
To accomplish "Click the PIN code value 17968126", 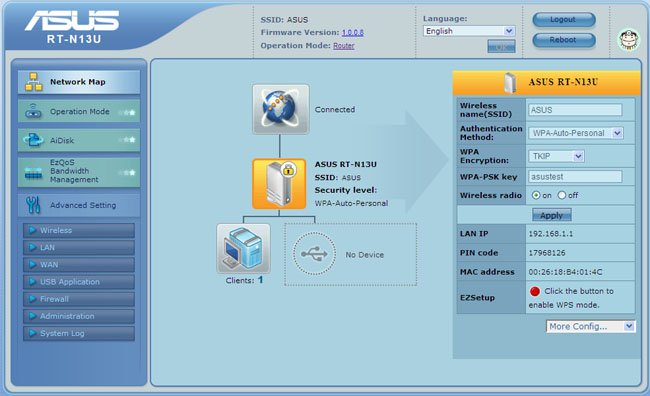I will pos(547,253).
